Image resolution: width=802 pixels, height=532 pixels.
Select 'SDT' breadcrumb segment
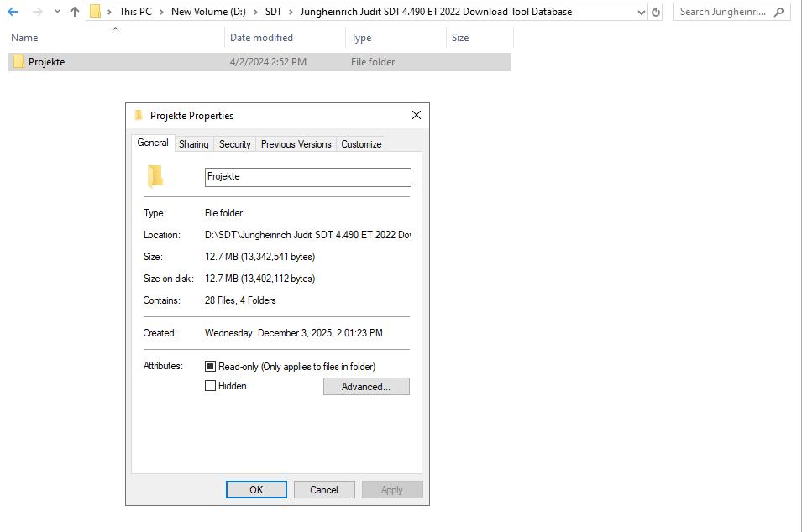click(273, 12)
